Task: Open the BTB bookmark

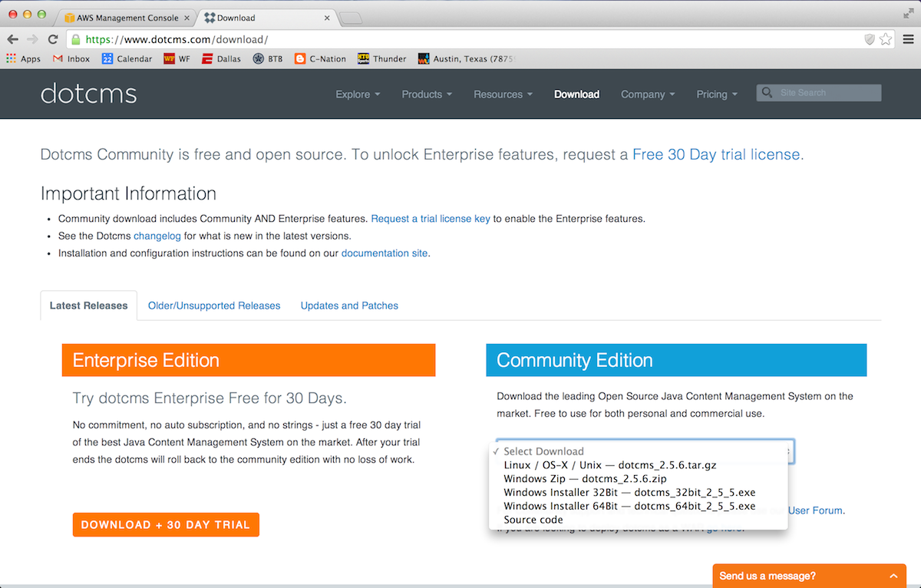Action: (x=267, y=58)
